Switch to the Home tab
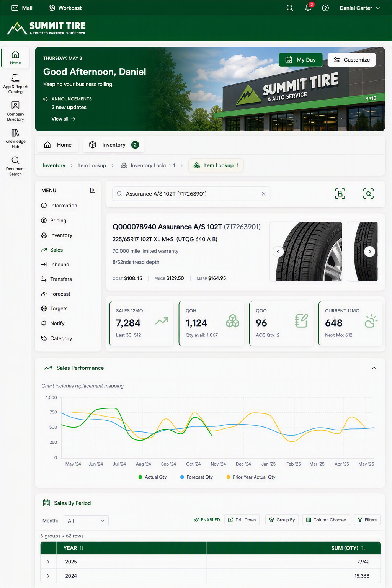The height and width of the screenshot is (588, 392). (58, 145)
